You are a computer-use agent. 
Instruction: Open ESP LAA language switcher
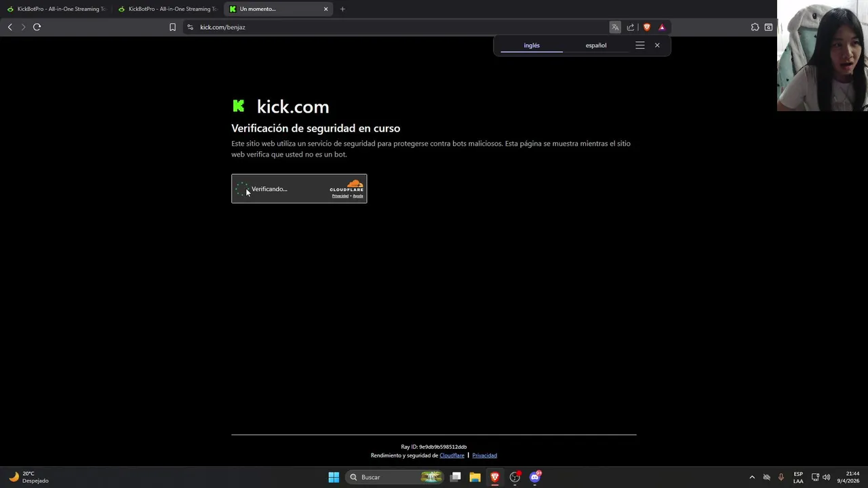coord(798,477)
